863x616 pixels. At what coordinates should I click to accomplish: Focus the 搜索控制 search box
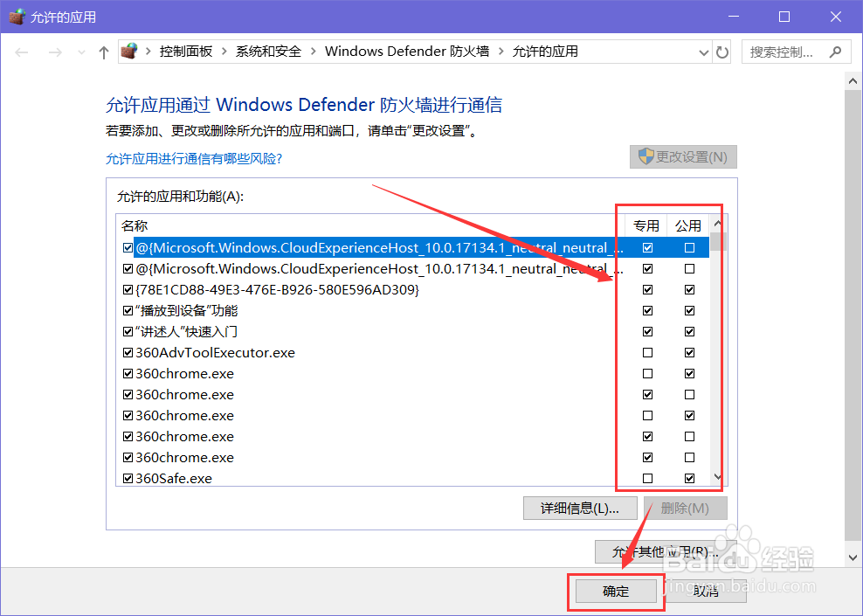click(x=796, y=52)
